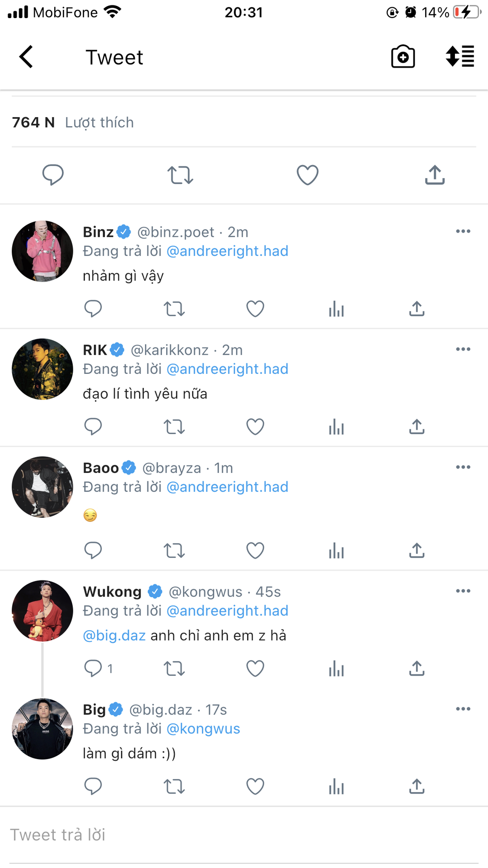Open the @big.daz mention in Wukong's reply

click(114, 636)
